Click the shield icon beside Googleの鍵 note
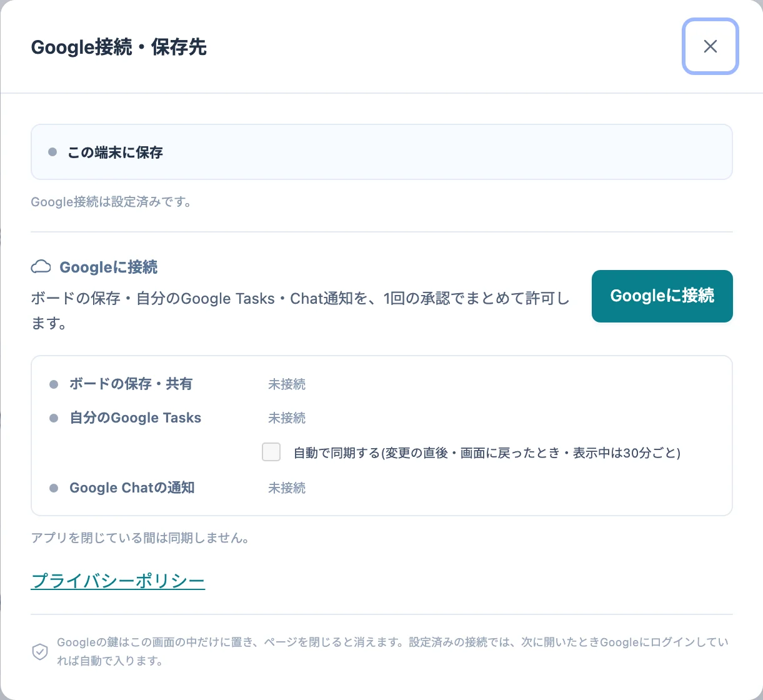This screenshot has height=700, width=763. pyautogui.click(x=40, y=652)
